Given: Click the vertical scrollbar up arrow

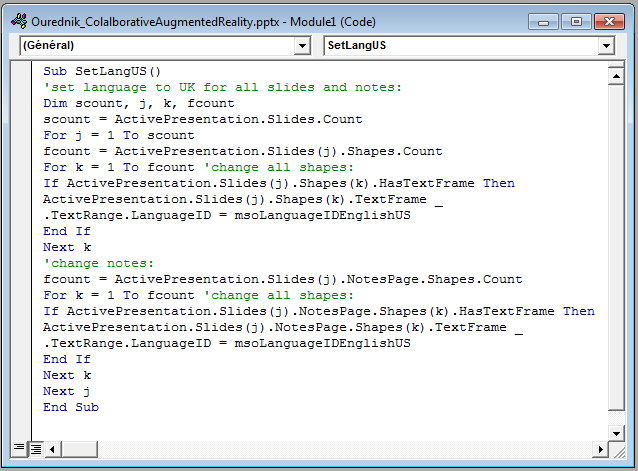Looking at the screenshot, I should (616, 76).
